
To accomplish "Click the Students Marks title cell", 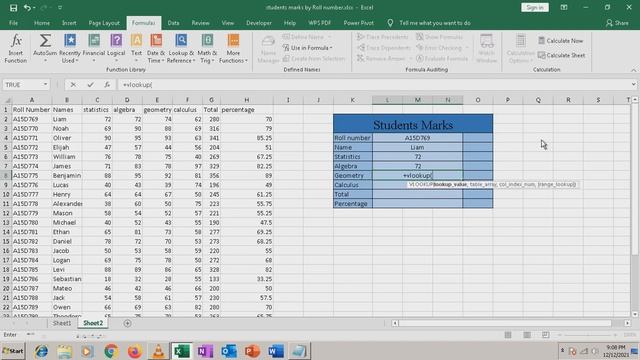I will (413, 124).
